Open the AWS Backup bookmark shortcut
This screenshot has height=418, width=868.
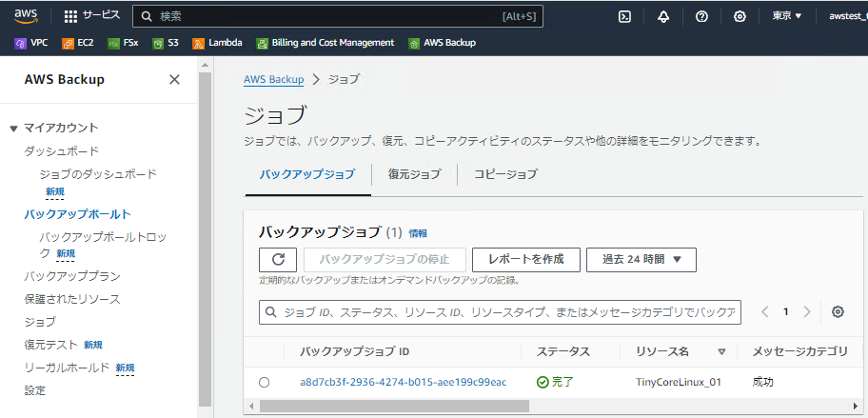pos(442,43)
